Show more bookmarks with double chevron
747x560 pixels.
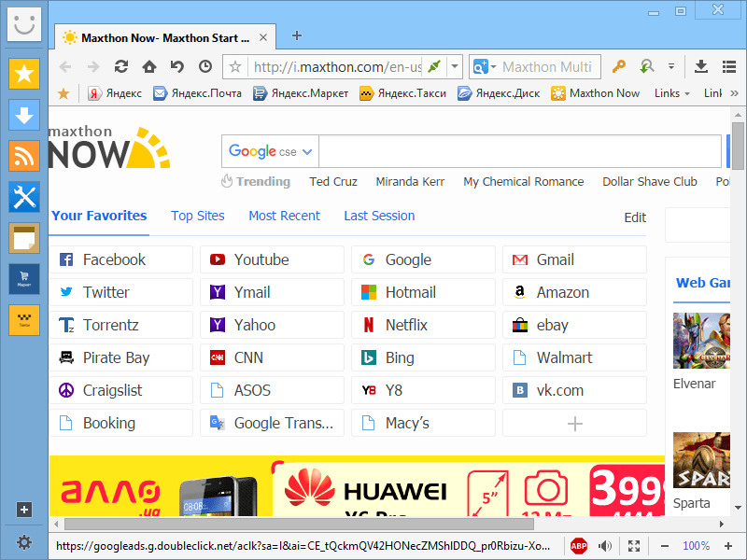pos(734,93)
